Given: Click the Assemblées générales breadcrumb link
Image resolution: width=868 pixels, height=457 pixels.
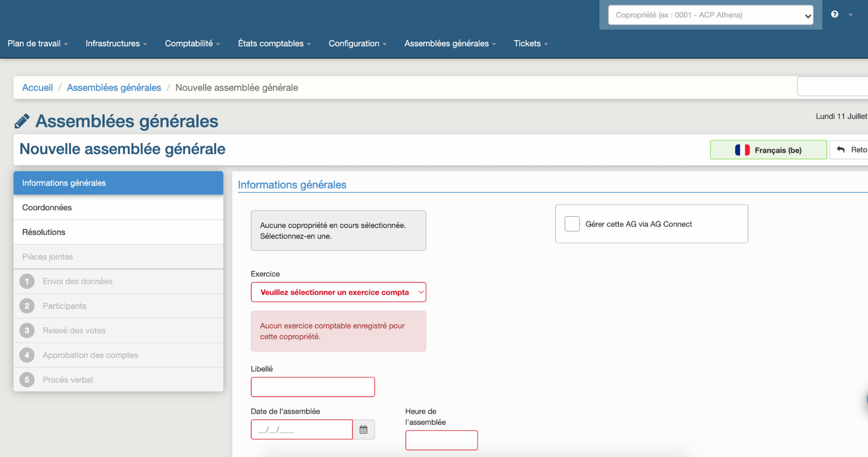Looking at the screenshot, I should point(114,88).
